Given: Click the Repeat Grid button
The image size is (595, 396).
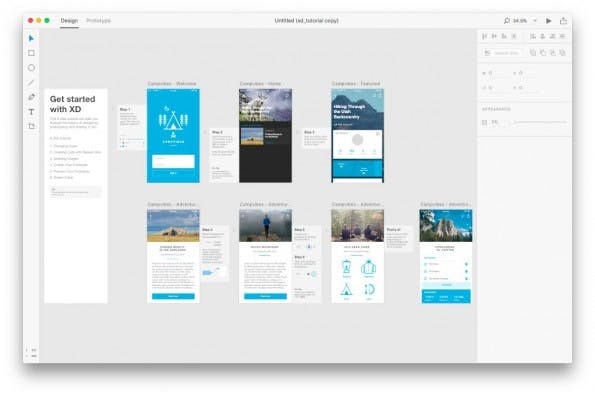Looking at the screenshot, I should (503, 53).
